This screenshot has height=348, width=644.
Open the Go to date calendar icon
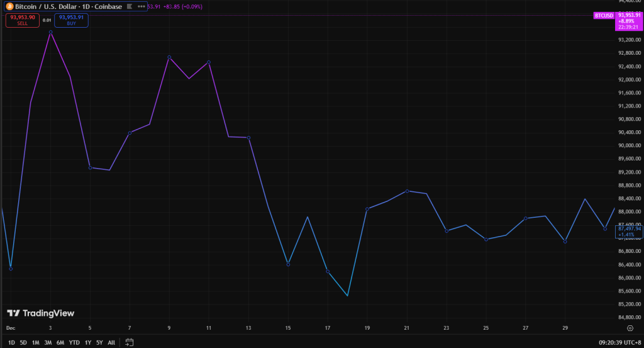pyautogui.click(x=130, y=342)
